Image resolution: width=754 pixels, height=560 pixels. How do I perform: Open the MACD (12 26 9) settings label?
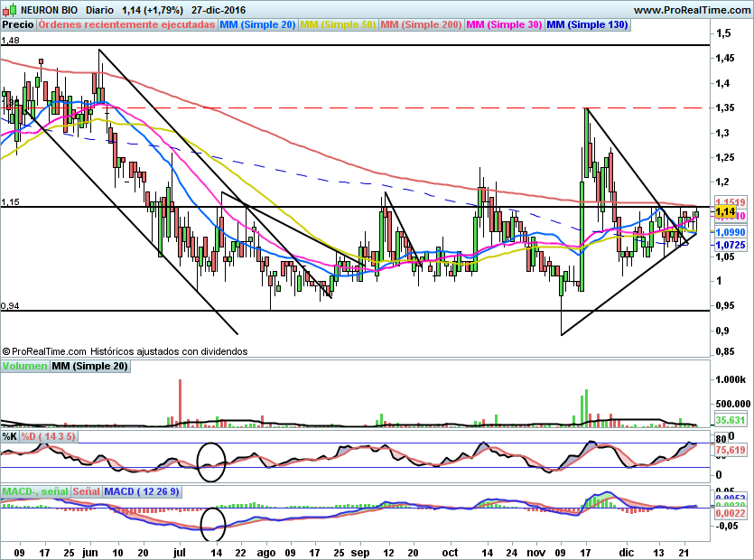(143, 491)
